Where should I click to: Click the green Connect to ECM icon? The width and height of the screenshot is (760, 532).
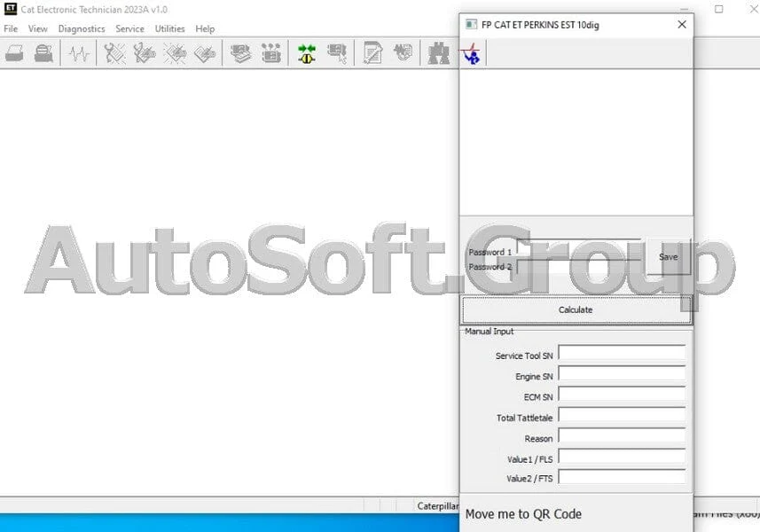pos(307,54)
